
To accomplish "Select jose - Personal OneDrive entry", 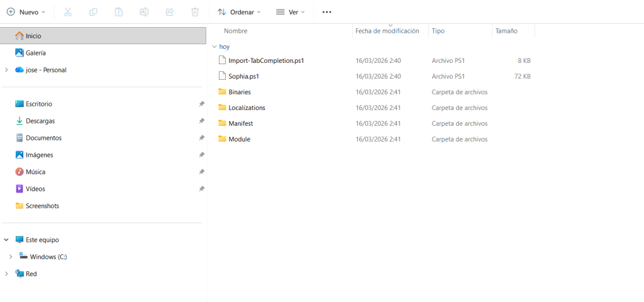I will (46, 70).
